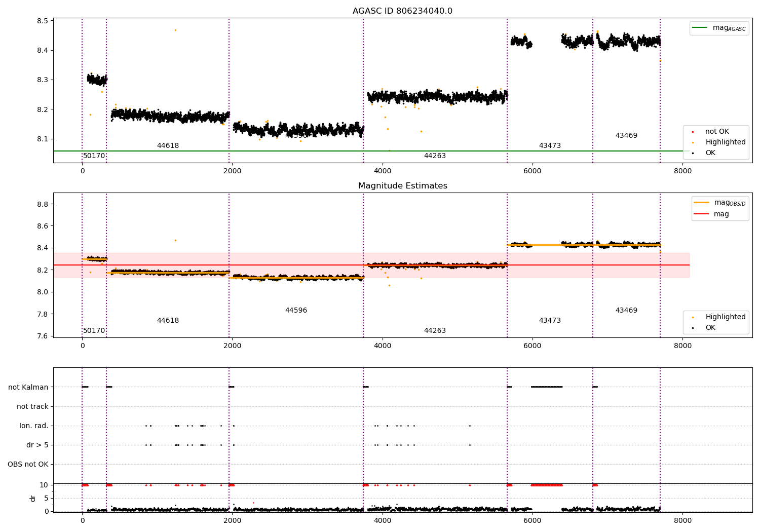Click the long 'not Kalman' dot run near 6000

(x=547, y=387)
